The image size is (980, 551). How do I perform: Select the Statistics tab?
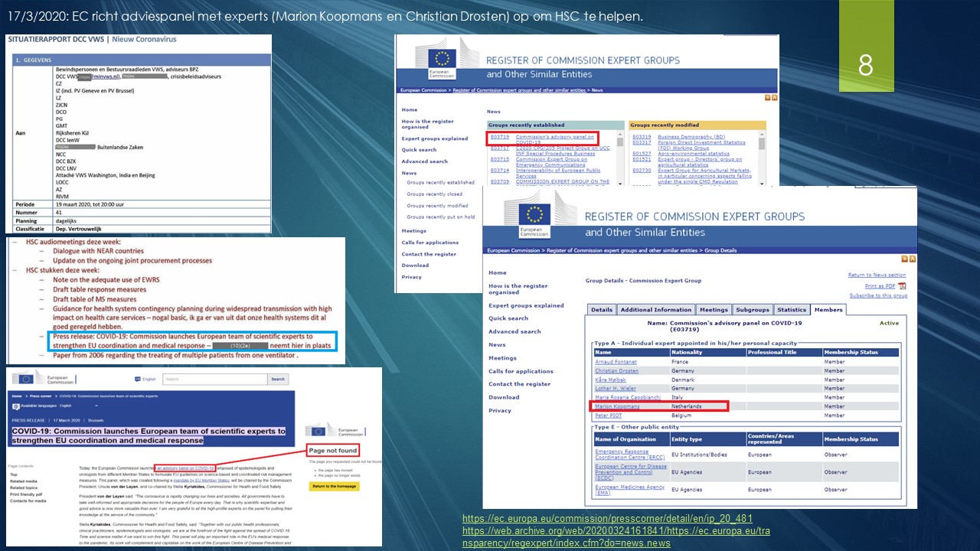tap(791, 310)
